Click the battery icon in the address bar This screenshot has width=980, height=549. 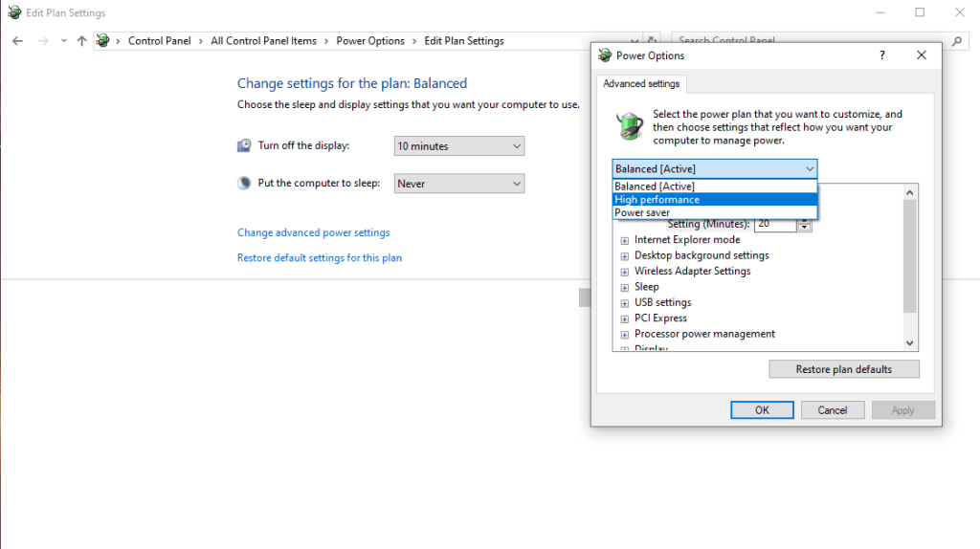coord(102,41)
